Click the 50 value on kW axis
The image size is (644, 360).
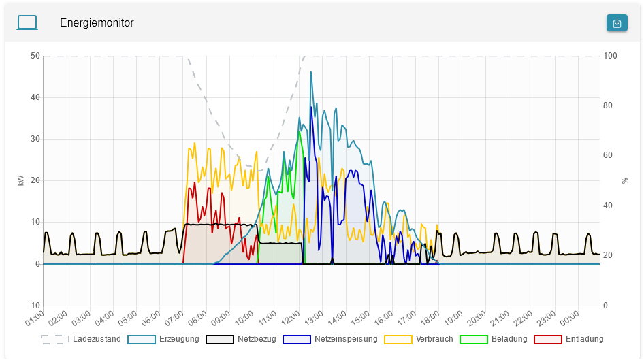click(x=35, y=56)
